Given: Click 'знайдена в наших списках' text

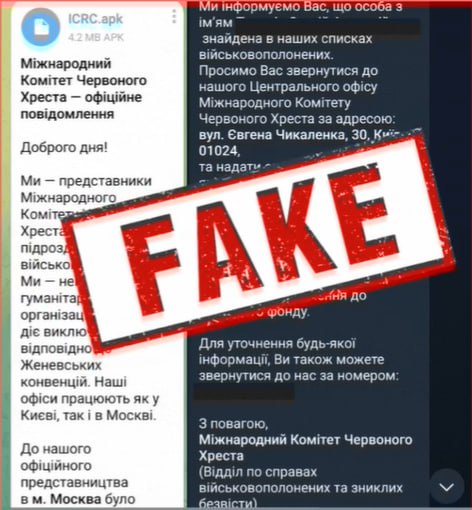Looking at the screenshot, I should coord(287,39).
